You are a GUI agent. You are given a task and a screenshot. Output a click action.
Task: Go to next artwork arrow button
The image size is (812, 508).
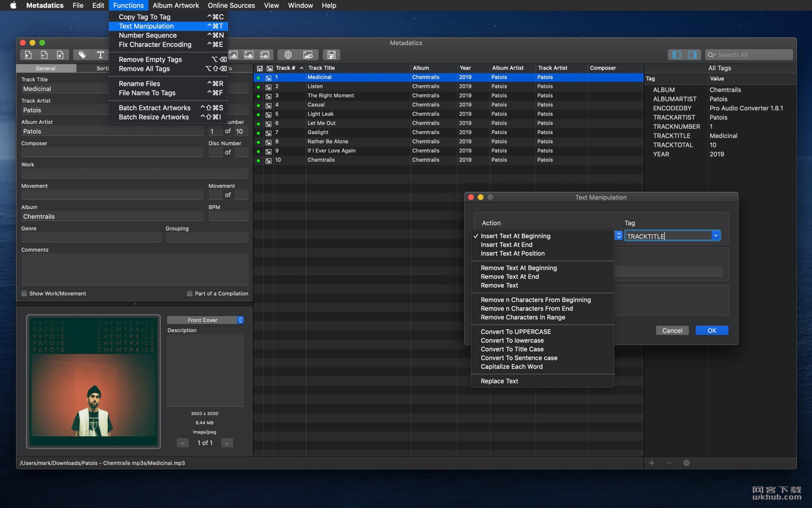pyautogui.click(x=227, y=443)
